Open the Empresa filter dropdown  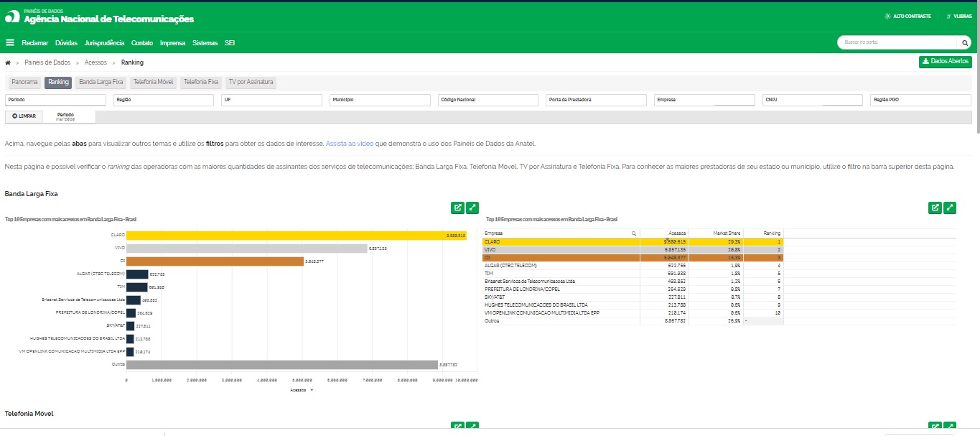pyautogui.click(x=704, y=100)
